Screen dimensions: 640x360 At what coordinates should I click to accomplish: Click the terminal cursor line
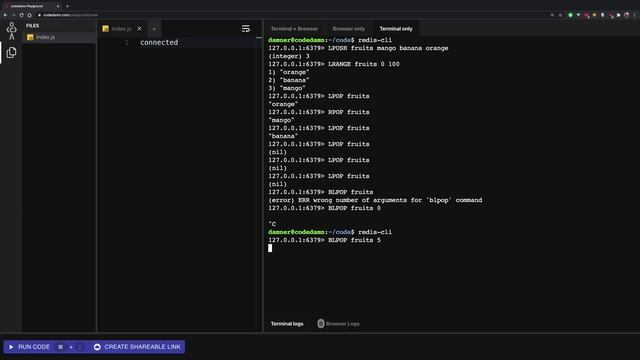click(x=270, y=248)
